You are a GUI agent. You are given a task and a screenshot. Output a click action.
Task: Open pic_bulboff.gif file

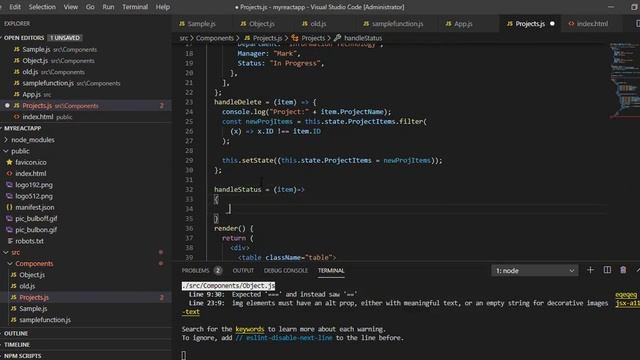(x=86, y=218)
